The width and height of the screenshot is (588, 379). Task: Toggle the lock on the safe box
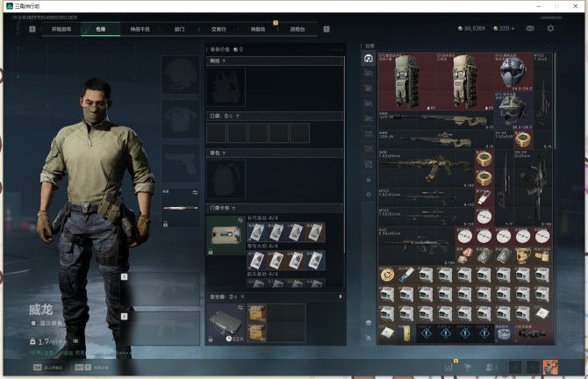[211, 339]
